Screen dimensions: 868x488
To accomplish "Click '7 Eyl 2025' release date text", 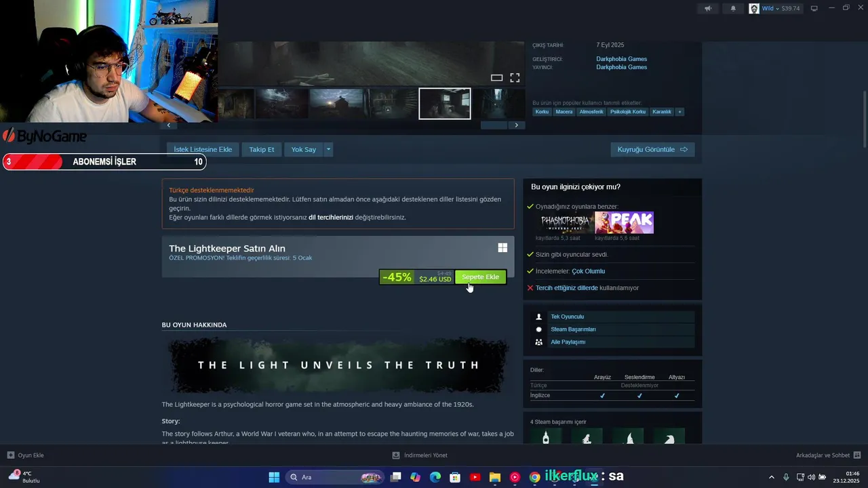I will coord(610,45).
